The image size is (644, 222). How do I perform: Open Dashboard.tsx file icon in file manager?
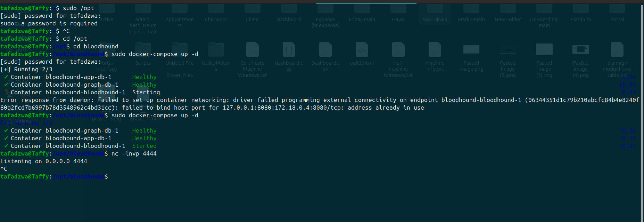[325, 49]
